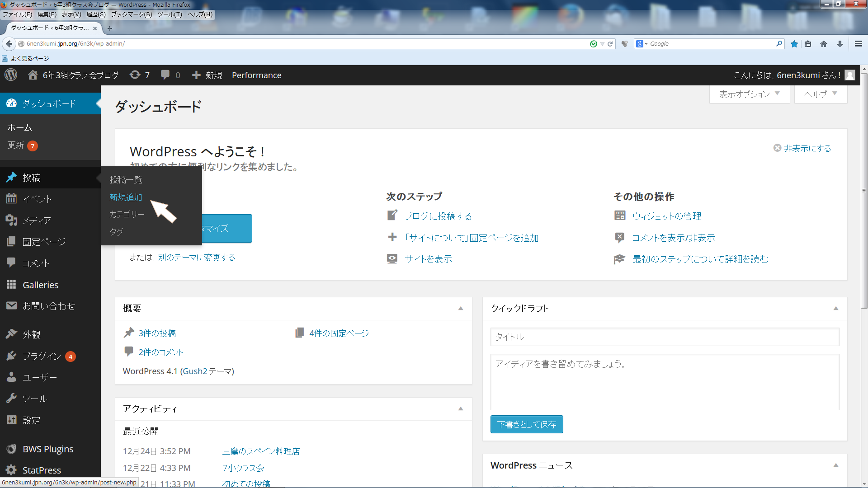Open the Google search engine dropdown

pyautogui.click(x=642, y=44)
